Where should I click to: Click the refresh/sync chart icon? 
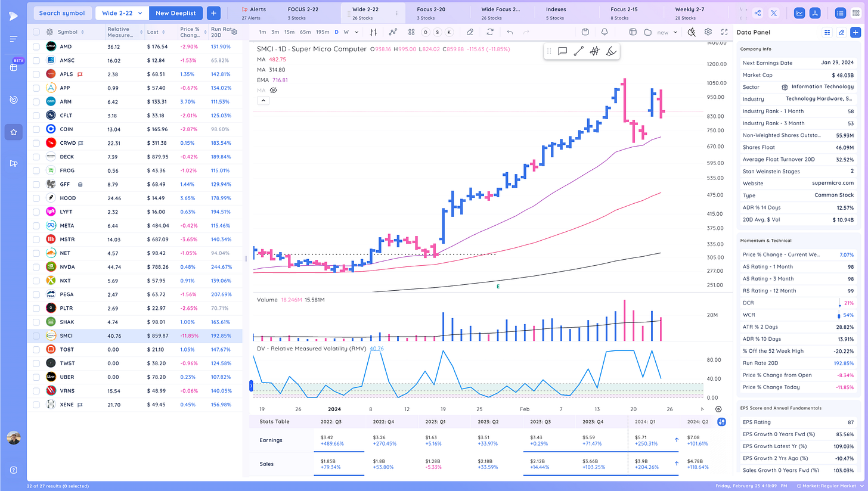point(490,32)
